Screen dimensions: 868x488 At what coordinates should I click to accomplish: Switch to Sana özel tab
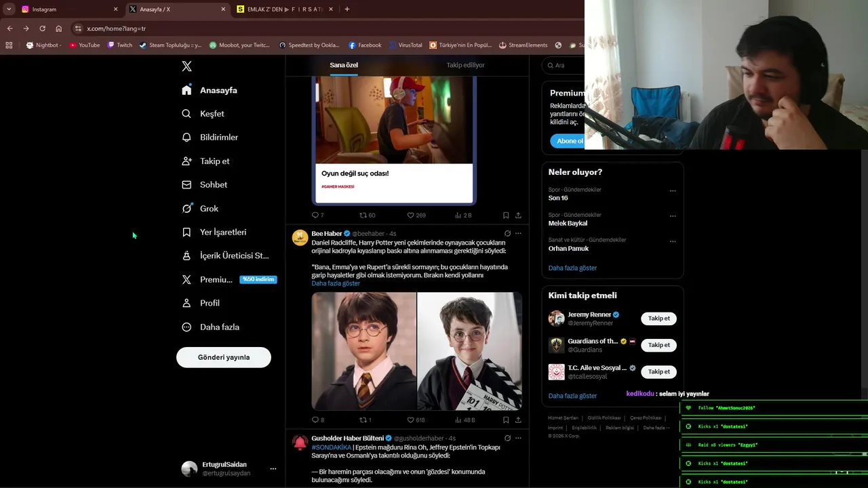(344, 65)
